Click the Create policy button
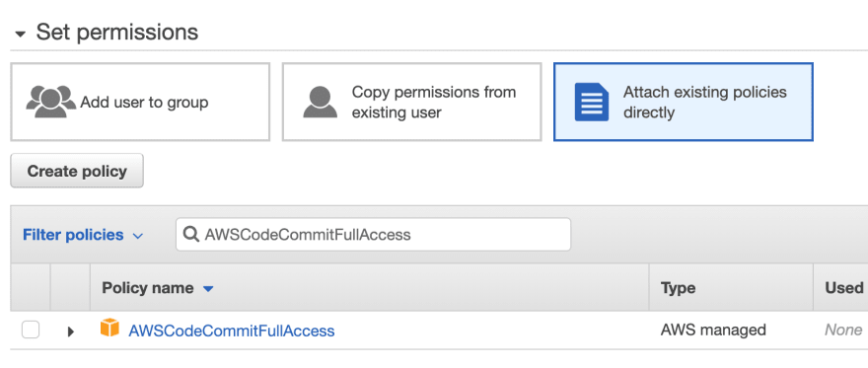Image resolution: width=868 pixels, height=368 pixels. [77, 171]
